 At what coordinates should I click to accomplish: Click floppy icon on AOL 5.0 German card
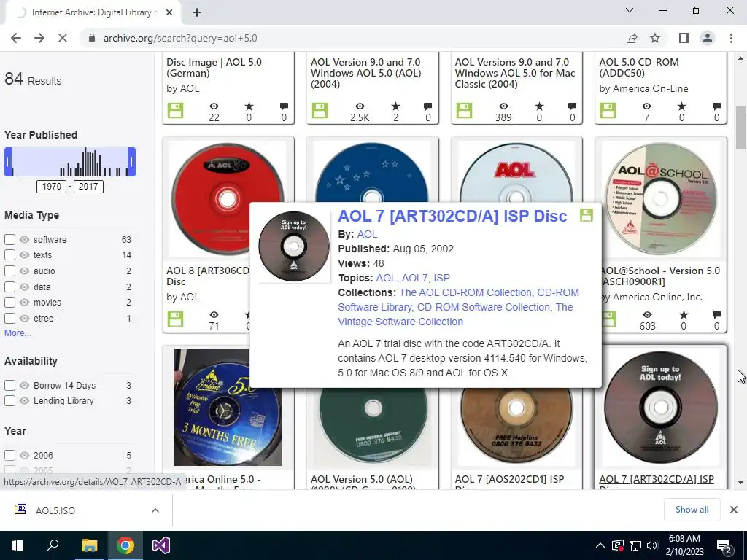pyautogui.click(x=175, y=111)
